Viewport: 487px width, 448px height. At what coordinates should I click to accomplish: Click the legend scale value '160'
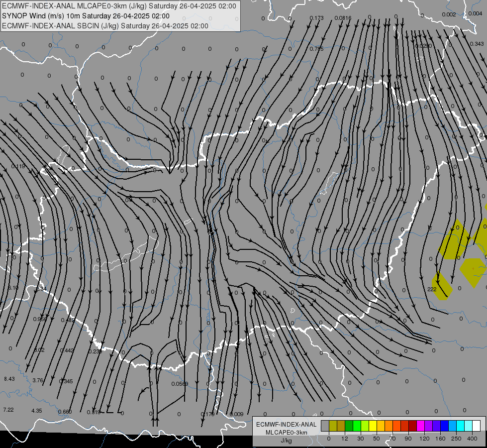click(x=440, y=439)
